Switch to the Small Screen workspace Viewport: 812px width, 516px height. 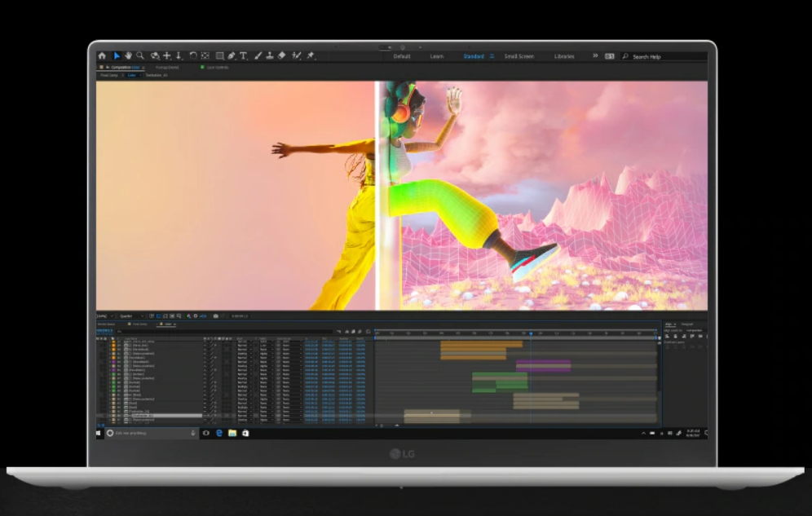point(519,56)
